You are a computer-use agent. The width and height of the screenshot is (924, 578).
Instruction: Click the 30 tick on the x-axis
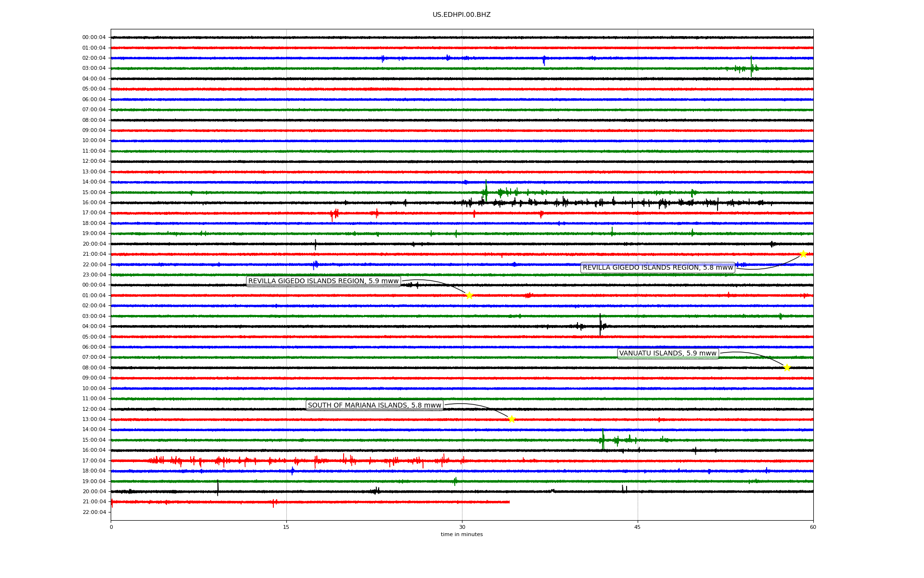tap(462, 527)
